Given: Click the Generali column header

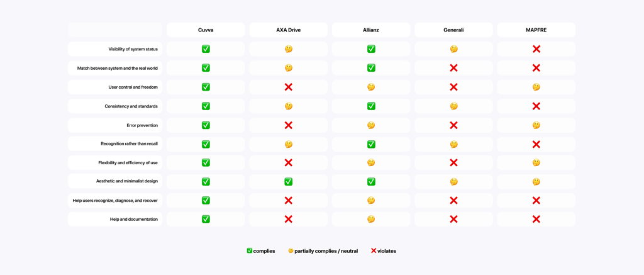Looking at the screenshot, I should point(453,30).
